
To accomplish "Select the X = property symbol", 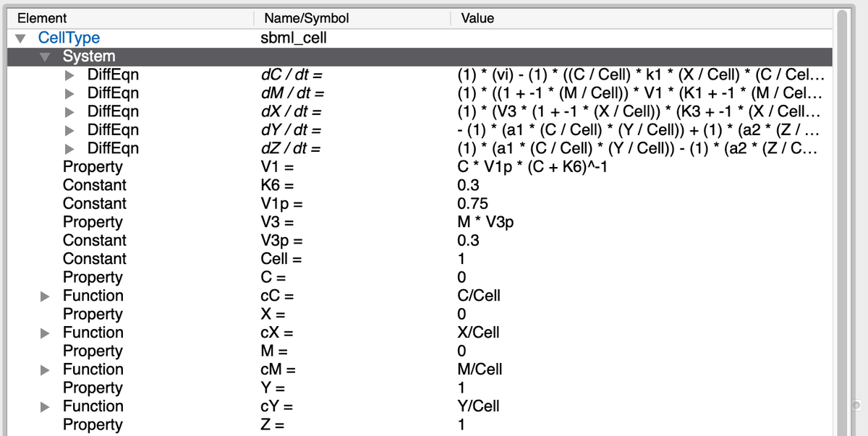I will (x=273, y=315).
